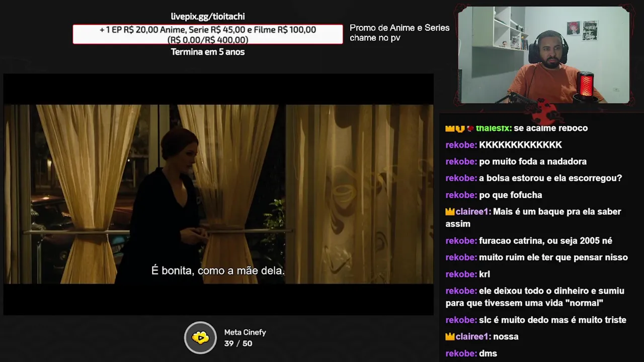Click the movie video frame
This screenshot has height=362, width=644.
[218, 194]
